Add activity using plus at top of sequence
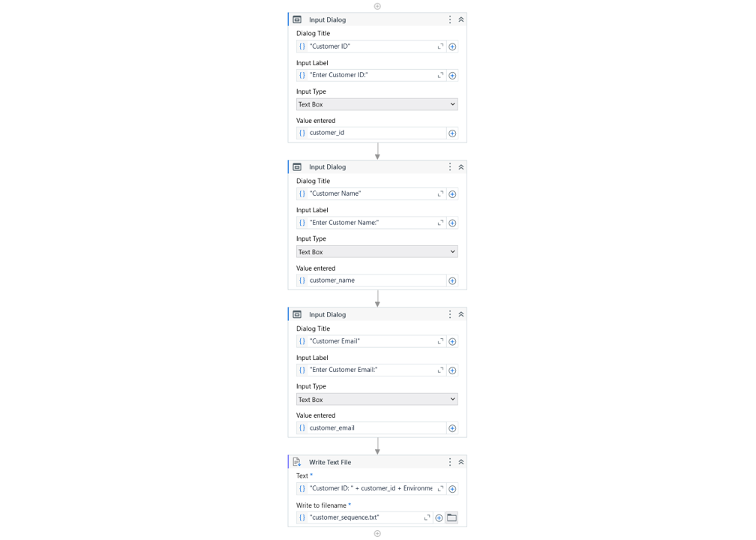Viewport: 756px width, 540px height. coord(377,6)
